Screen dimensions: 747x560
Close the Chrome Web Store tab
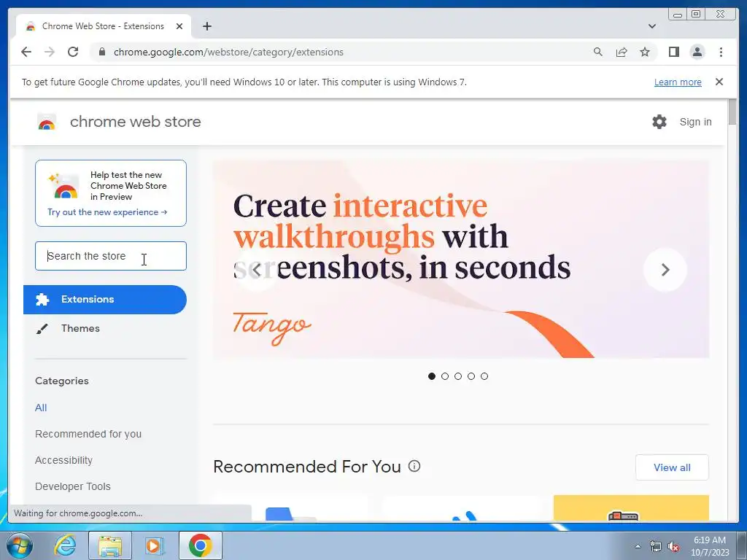click(179, 26)
